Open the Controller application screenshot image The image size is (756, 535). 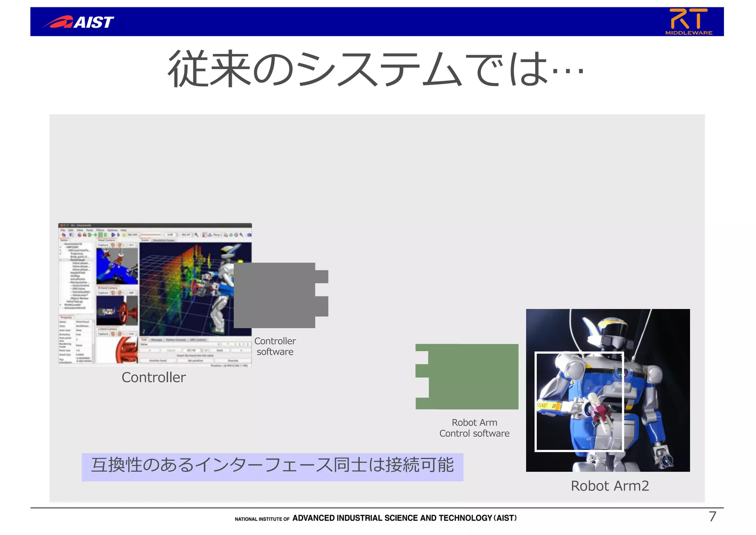155,295
